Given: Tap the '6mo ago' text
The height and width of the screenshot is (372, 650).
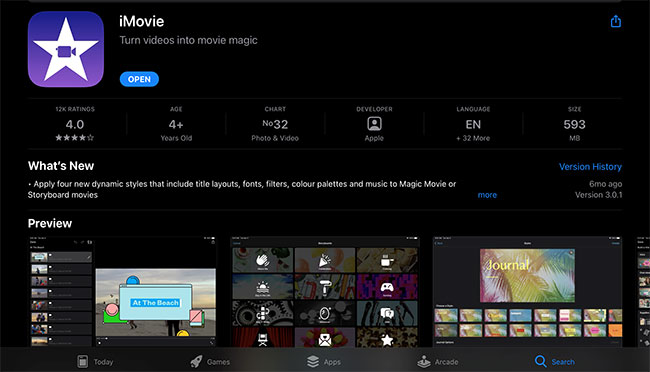Looking at the screenshot, I should click(x=605, y=184).
